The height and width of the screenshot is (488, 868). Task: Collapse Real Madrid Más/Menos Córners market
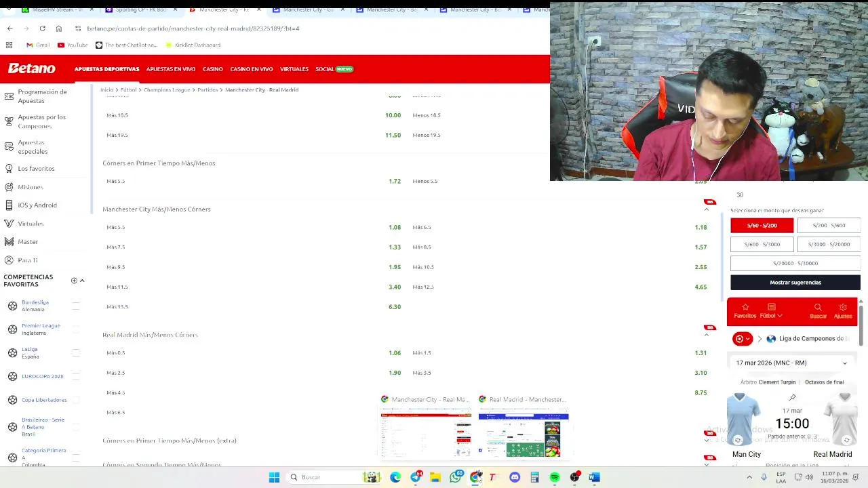(x=707, y=335)
